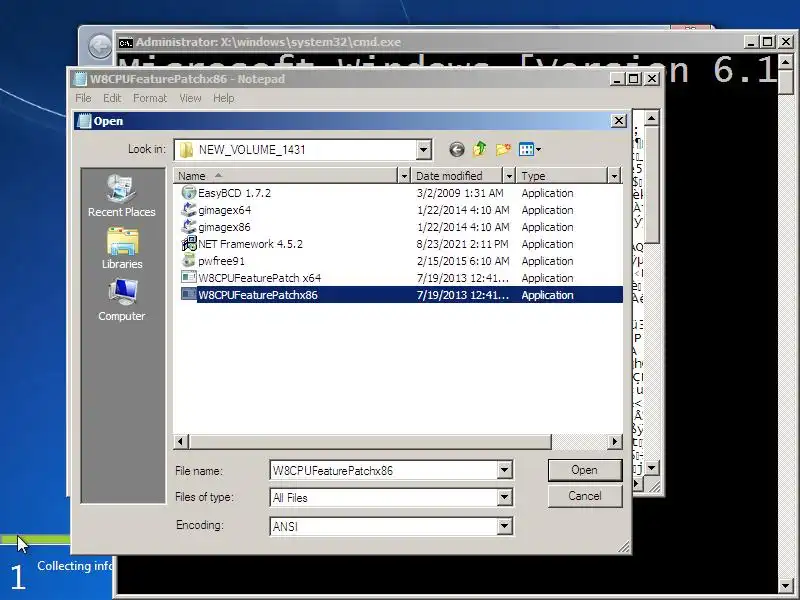Viewport: 800px width, 600px height.
Task: Click the File name input field
Action: (x=384, y=470)
